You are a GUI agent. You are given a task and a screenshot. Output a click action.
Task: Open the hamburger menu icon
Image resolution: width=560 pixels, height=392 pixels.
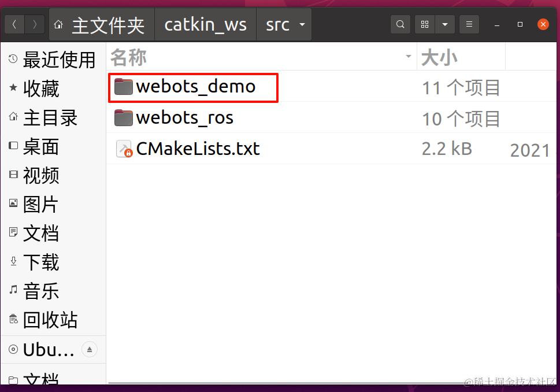pos(469,24)
